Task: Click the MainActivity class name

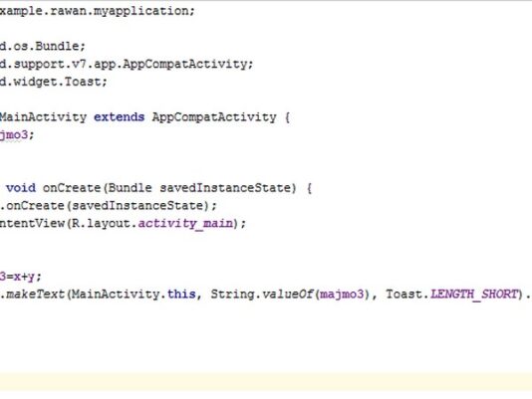Action: [x=44, y=117]
